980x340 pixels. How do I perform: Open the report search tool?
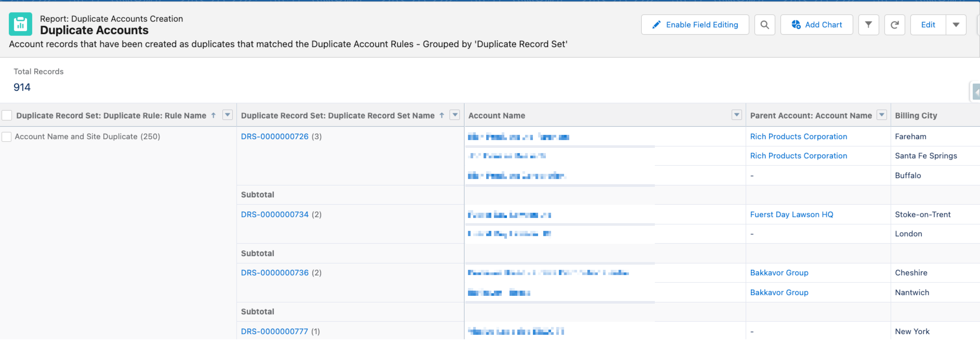pyautogui.click(x=765, y=25)
